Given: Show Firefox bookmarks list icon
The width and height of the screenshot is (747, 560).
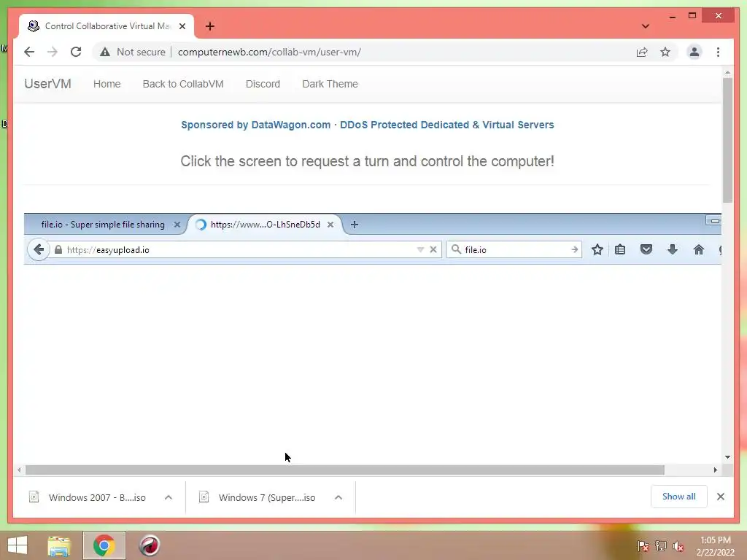Looking at the screenshot, I should pyautogui.click(x=620, y=249).
